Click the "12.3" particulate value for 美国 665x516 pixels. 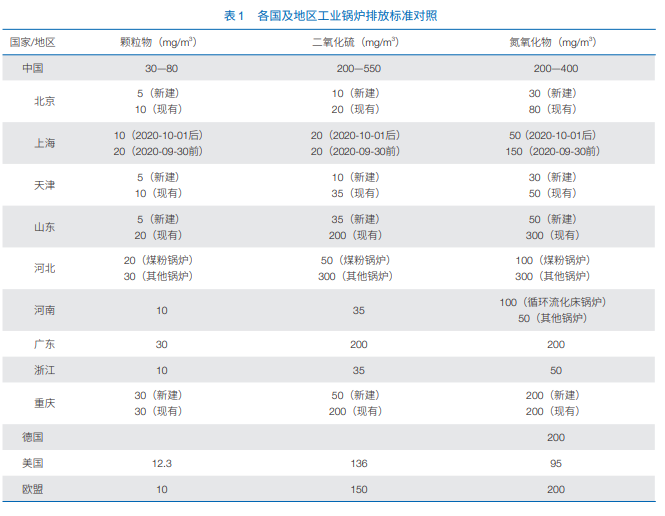pos(162,464)
